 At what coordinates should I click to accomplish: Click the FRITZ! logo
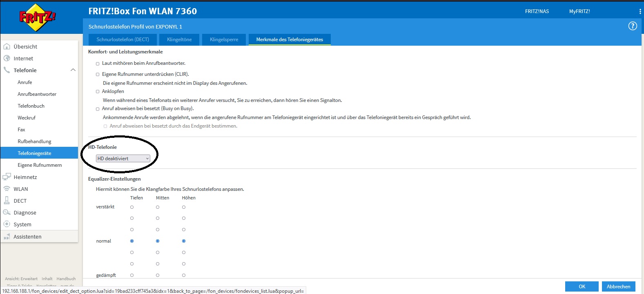click(x=38, y=18)
